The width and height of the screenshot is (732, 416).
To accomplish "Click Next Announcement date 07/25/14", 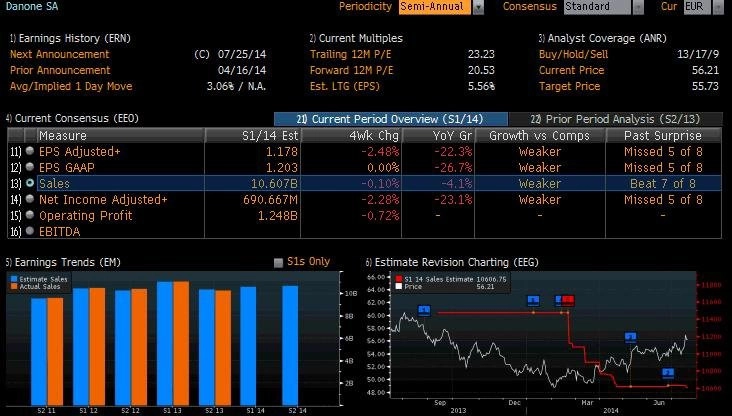I will point(242,54).
